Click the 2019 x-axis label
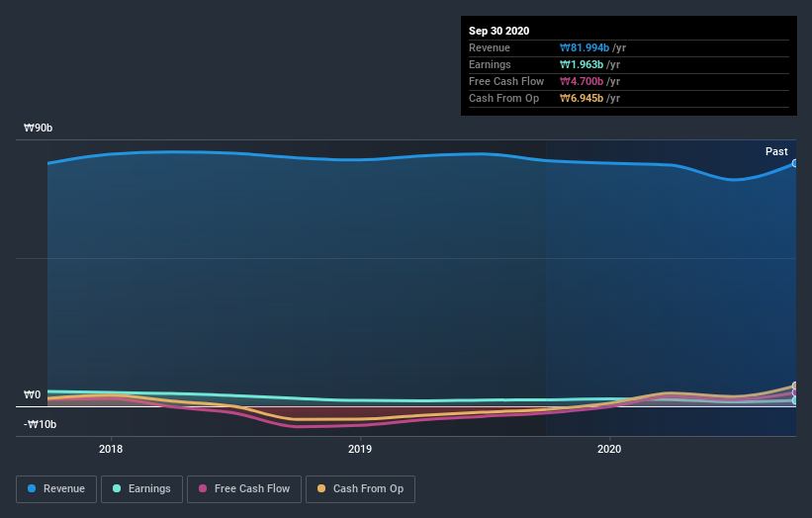 [x=360, y=449]
